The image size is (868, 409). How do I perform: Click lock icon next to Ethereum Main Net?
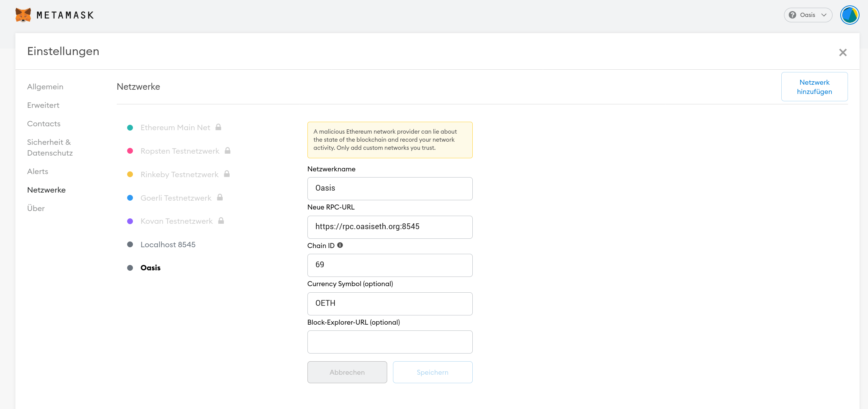[218, 127]
